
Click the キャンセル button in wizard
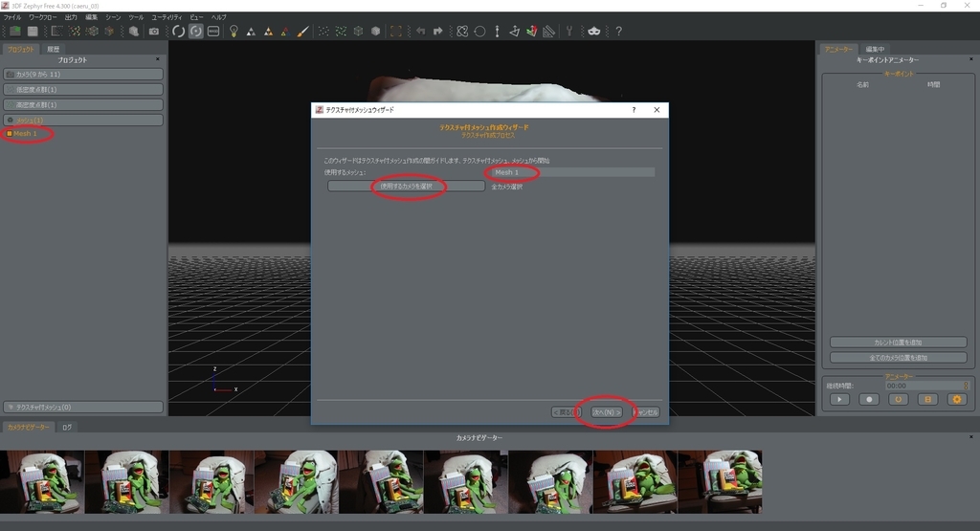646,412
